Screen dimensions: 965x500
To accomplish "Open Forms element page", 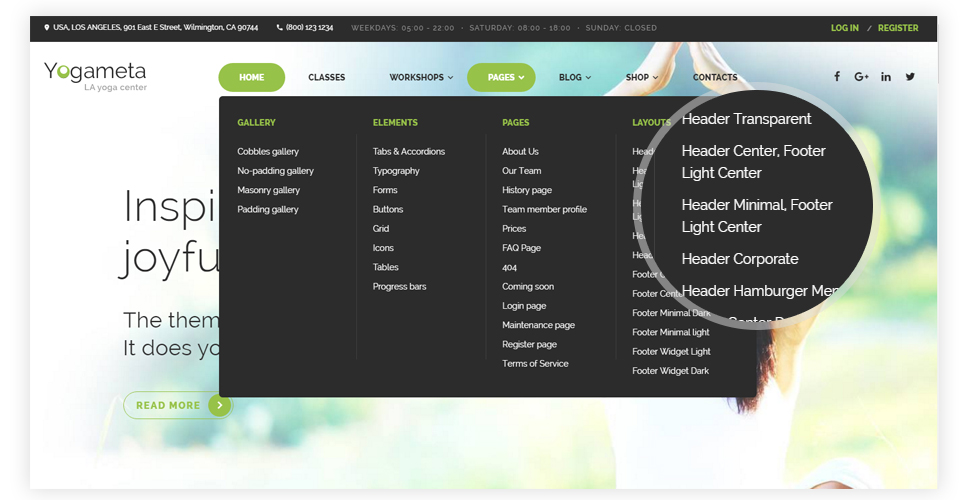I will point(385,190).
